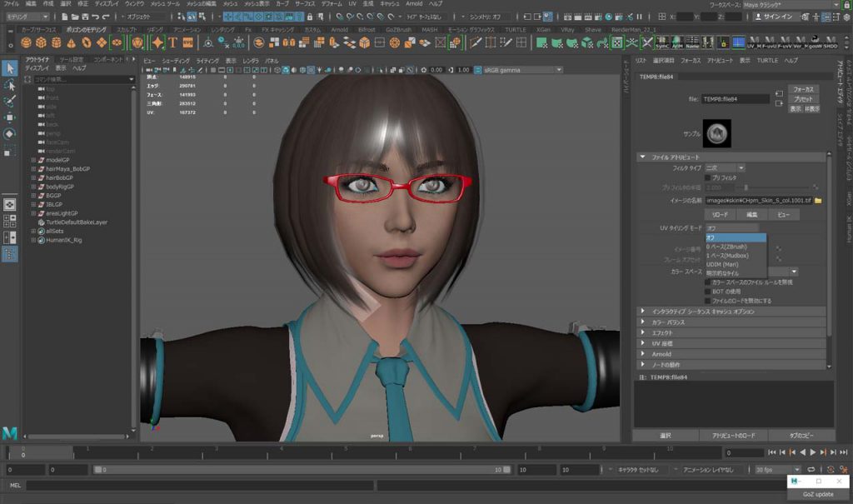Select the arrow Select tool in toolbox
This screenshot has width=853, height=504.
(9, 68)
